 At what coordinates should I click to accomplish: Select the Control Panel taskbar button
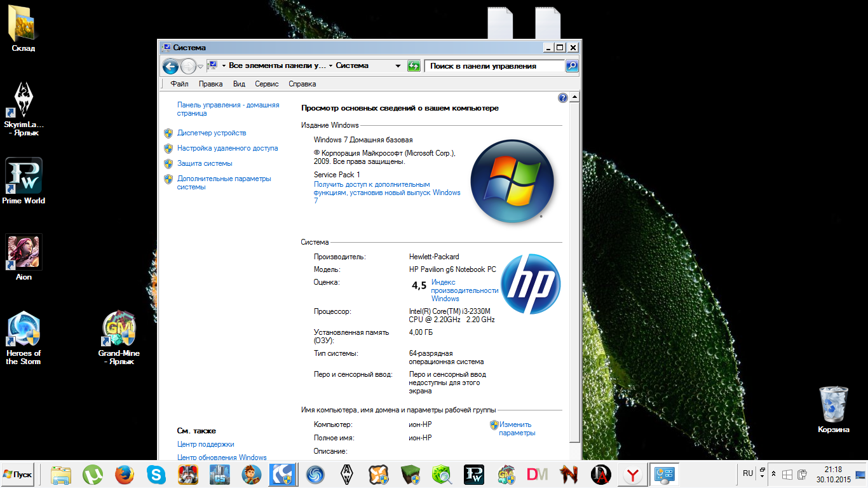tap(665, 474)
